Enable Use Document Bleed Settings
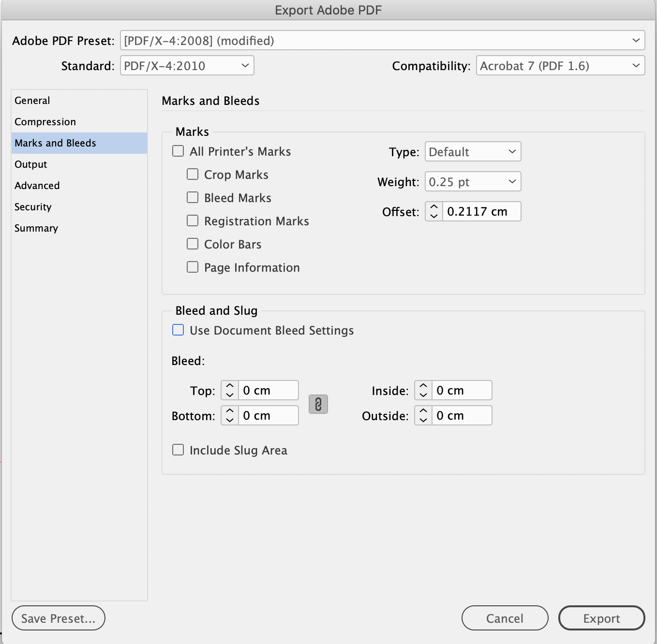This screenshot has height=644, width=657. click(x=178, y=330)
